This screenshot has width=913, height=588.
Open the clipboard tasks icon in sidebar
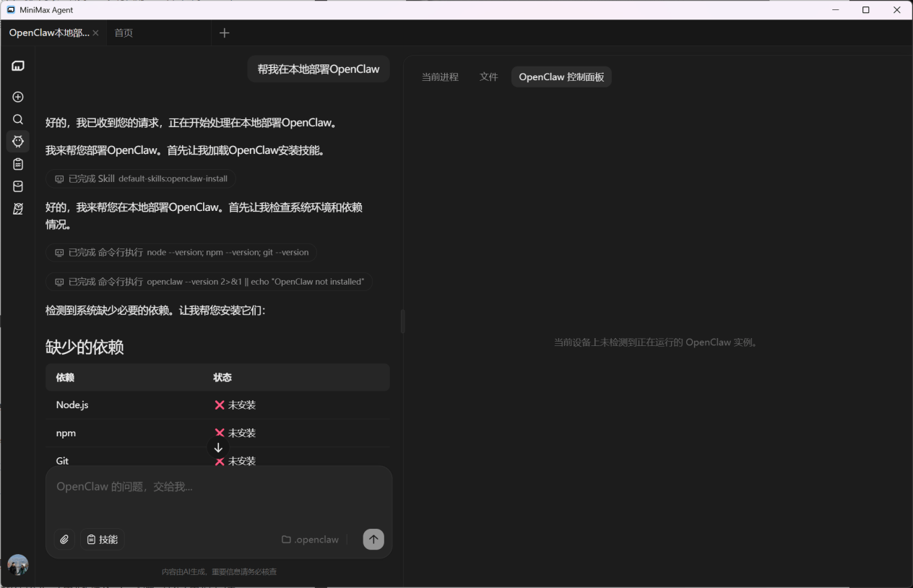coord(18,164)
